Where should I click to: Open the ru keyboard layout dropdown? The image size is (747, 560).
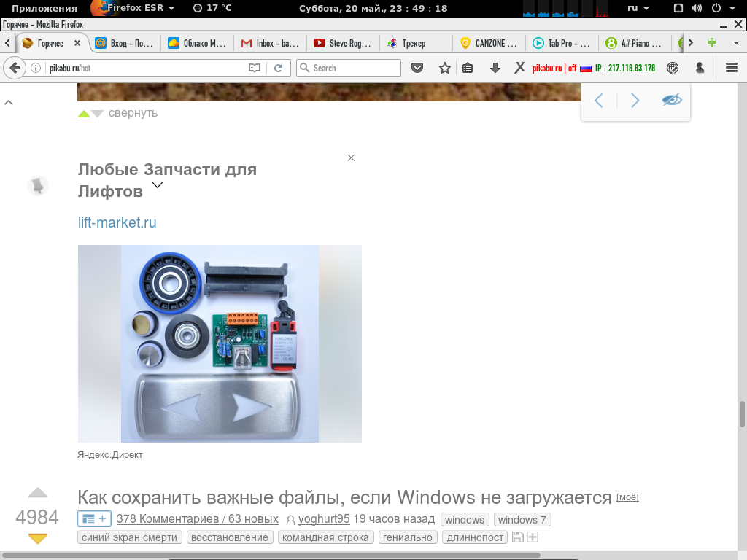pyautogui.click(x=638, y=8)
